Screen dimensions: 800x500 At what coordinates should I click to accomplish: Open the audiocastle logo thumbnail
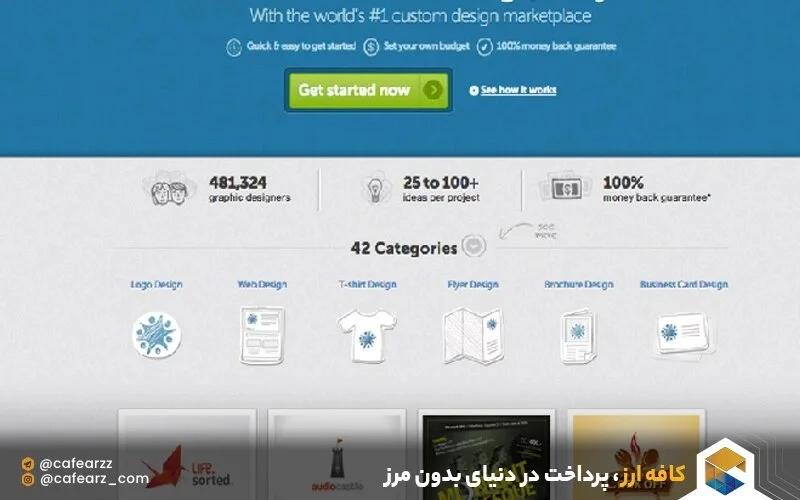(337, 454)
